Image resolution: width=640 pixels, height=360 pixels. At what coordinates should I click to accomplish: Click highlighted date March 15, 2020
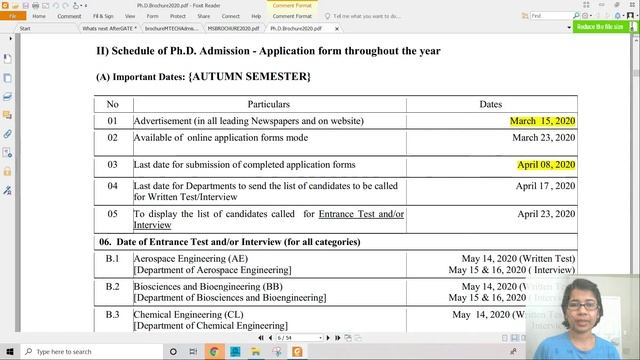pos(542,121)
